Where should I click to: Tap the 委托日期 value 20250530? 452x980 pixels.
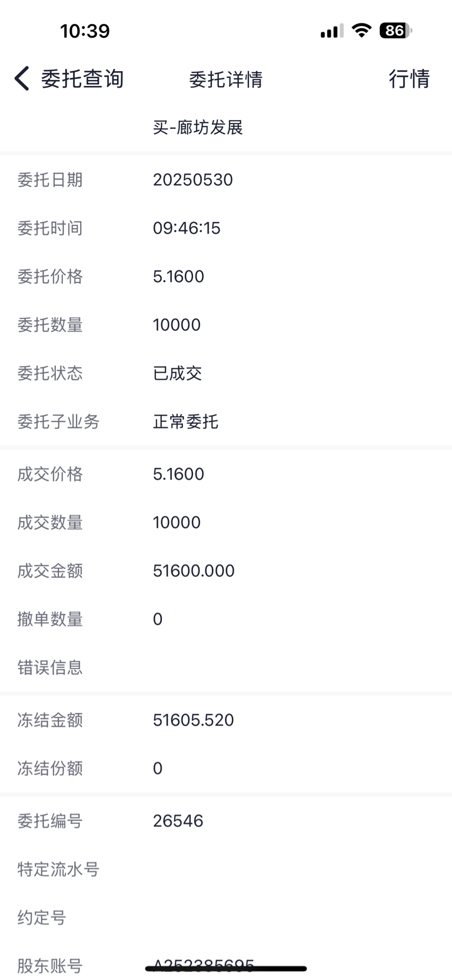click(x=193, y=180)
